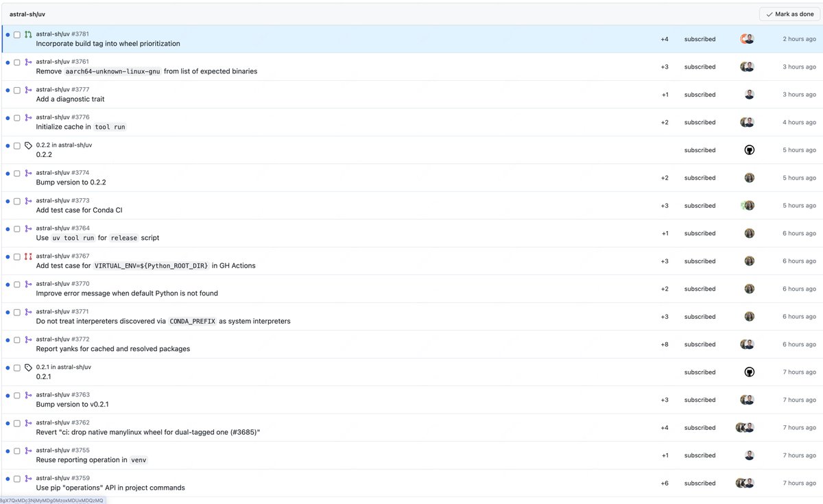Tick checkbox for #3755 Reuse reporting operation
The width and height of the screenshot is (823, 504).
click(17, 451)
